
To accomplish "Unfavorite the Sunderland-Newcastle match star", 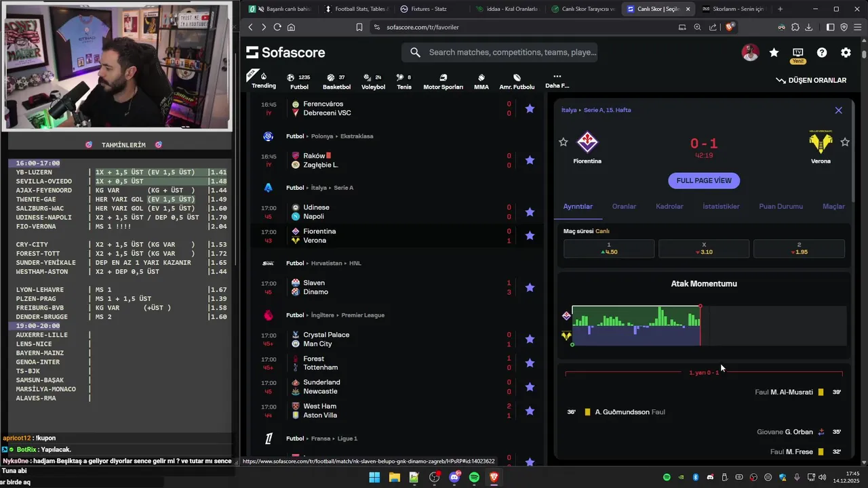I will [530, 387].
